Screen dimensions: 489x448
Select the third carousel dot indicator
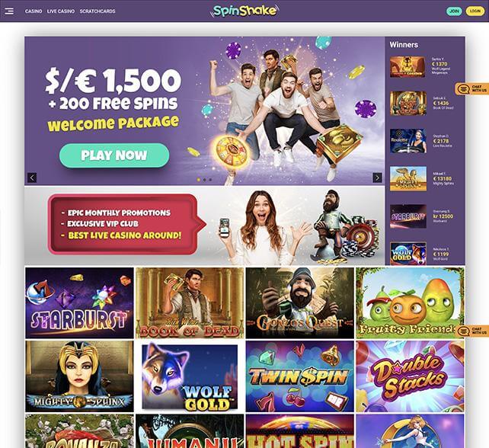[210, 180]
